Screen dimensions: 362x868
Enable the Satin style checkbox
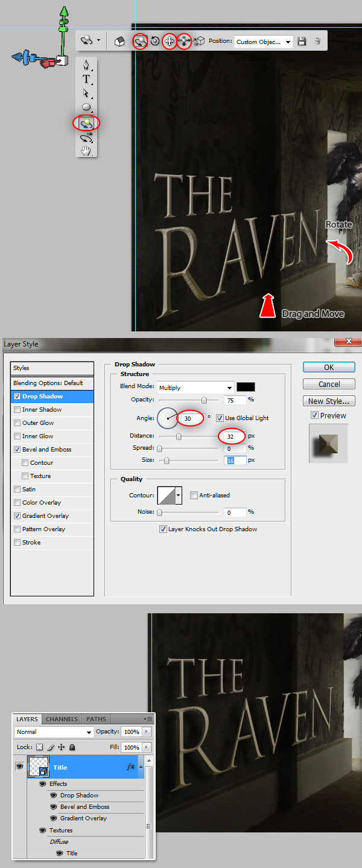click(17, 490)
